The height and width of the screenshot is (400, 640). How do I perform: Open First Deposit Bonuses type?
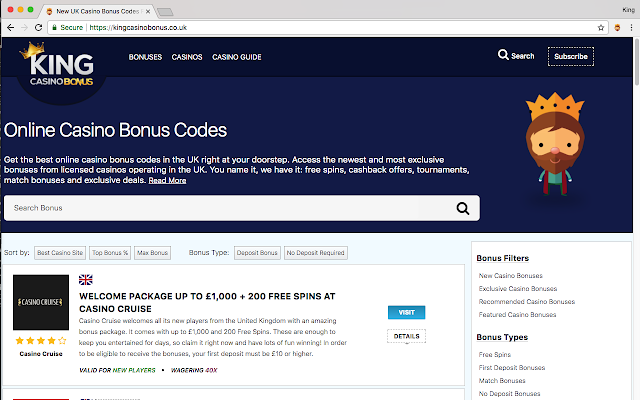[512, 368]
